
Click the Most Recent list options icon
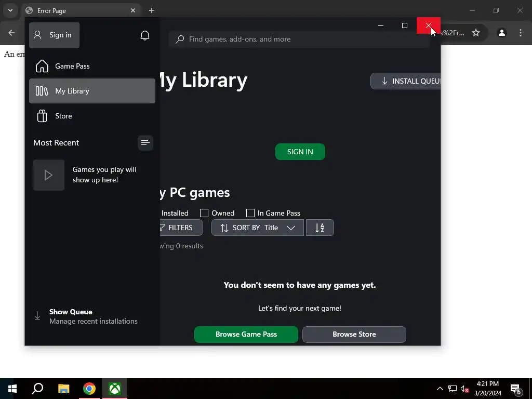pos(145,143)
